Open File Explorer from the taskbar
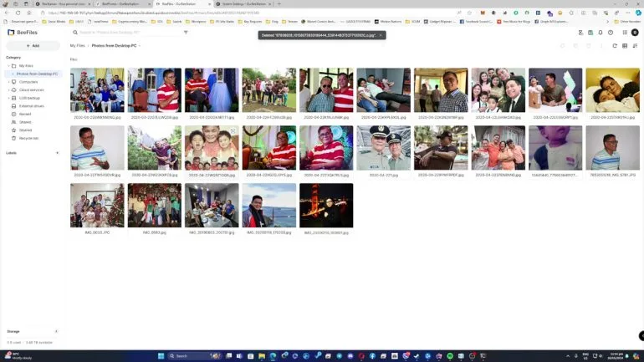This screenshot has width=644, height=362. [x=262, y=356]
